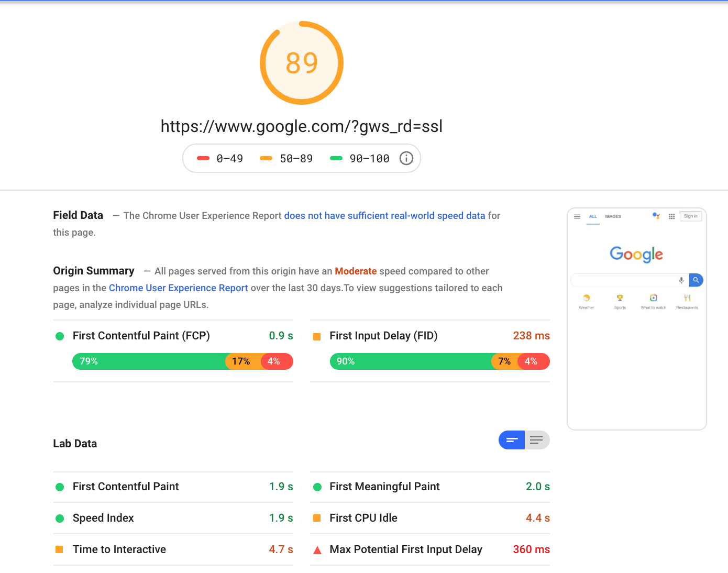Click the 89 performance score gauge
The width and height of the screenshot is (728, 573).
[x=302, y=63]
